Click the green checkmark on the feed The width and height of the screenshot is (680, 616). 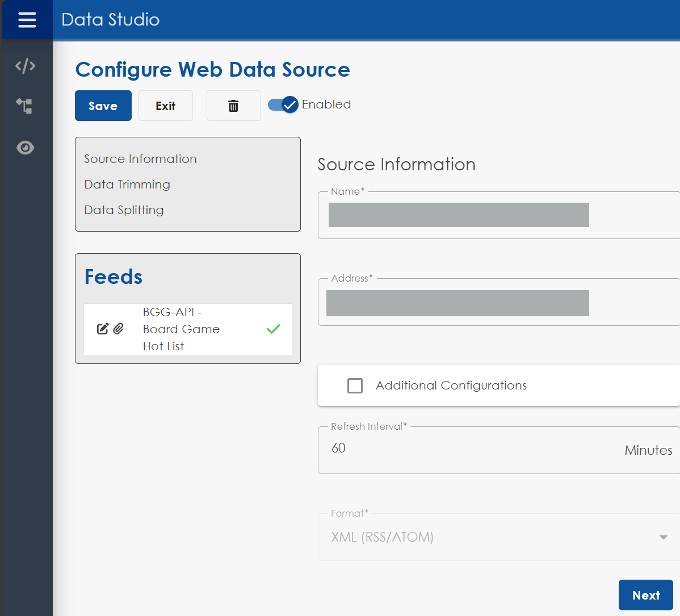point(273,329)
